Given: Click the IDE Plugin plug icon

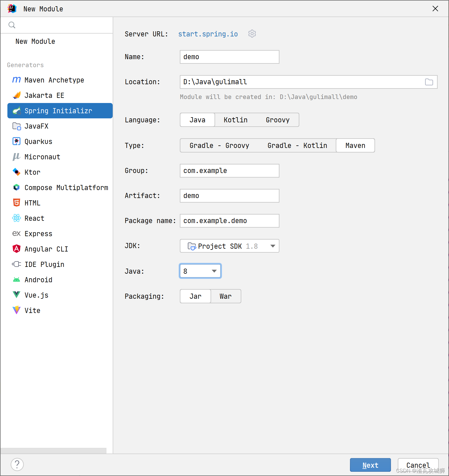Looking at the screenshot, I should (x=17, y=264).
